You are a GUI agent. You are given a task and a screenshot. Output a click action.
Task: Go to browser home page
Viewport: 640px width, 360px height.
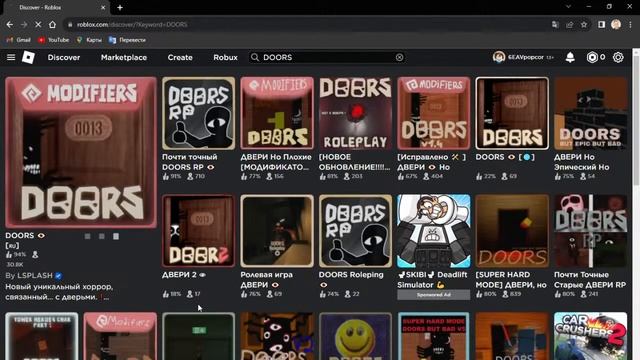[52, 24]
